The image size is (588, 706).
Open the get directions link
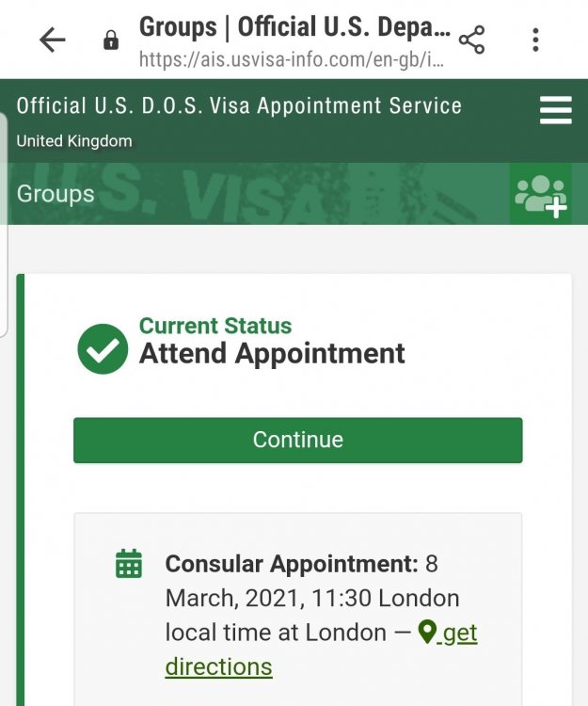pos(460,634)
